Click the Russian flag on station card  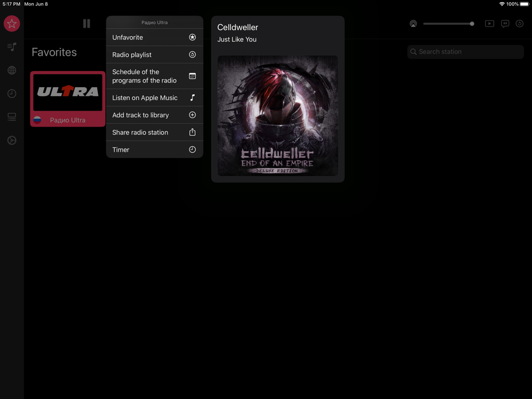[37, 120]
